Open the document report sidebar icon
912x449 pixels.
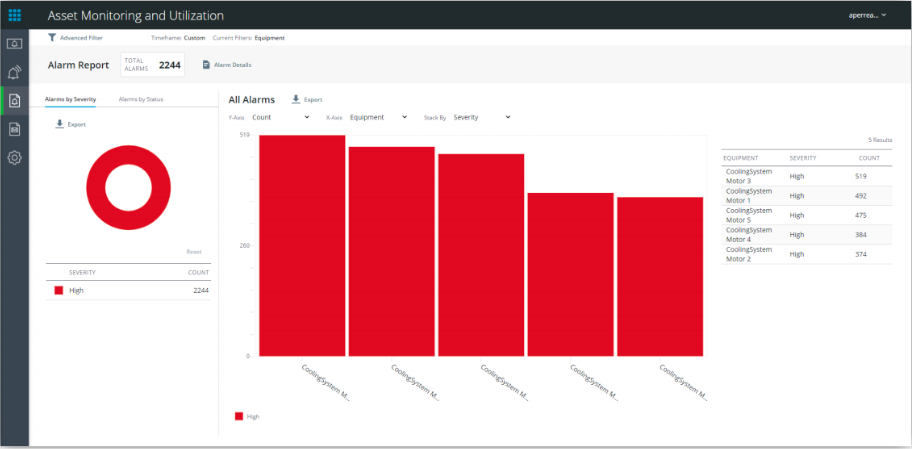(x=14, y=129)
